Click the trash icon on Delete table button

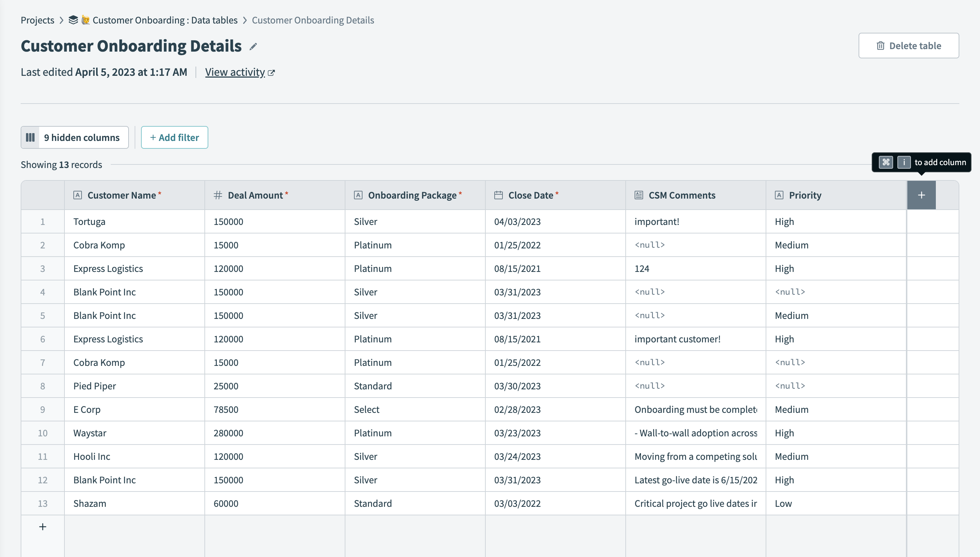coord(881,46)
